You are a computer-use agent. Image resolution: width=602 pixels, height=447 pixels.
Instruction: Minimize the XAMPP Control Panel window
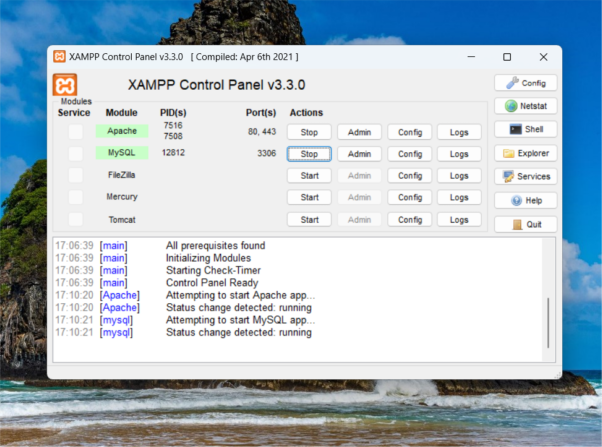point(471,57)
